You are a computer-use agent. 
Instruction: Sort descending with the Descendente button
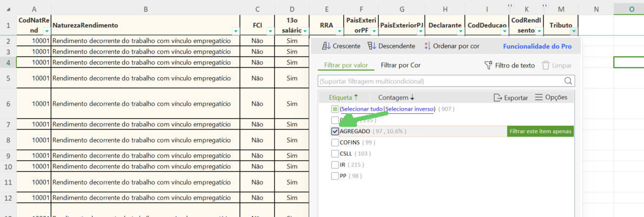(x=391, y=46)
